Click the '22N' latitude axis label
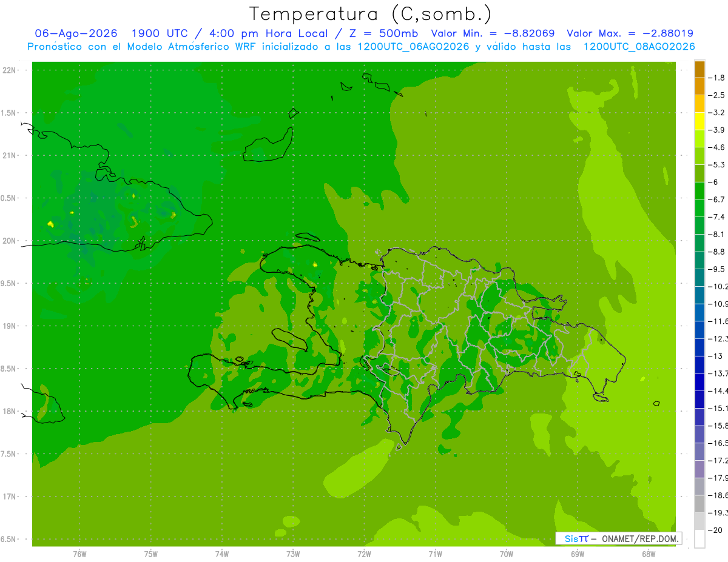Screen dimensions: 728x562 click(x=8, y=70)
